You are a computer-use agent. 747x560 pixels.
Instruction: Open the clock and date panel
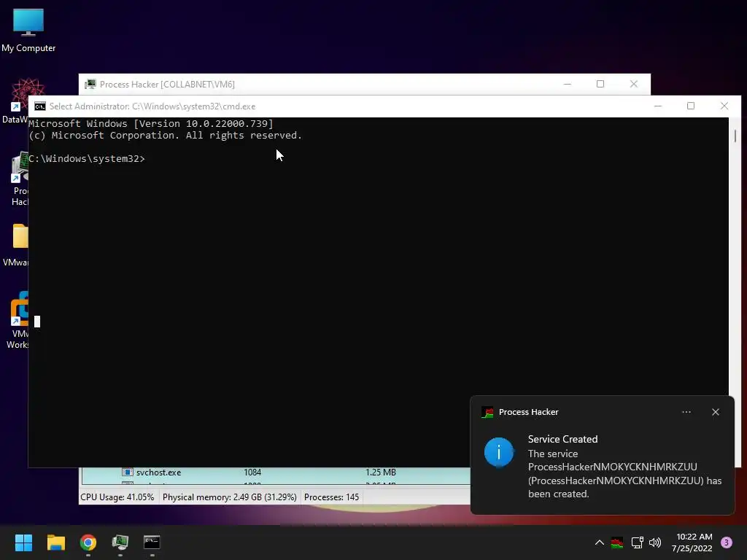692,542
